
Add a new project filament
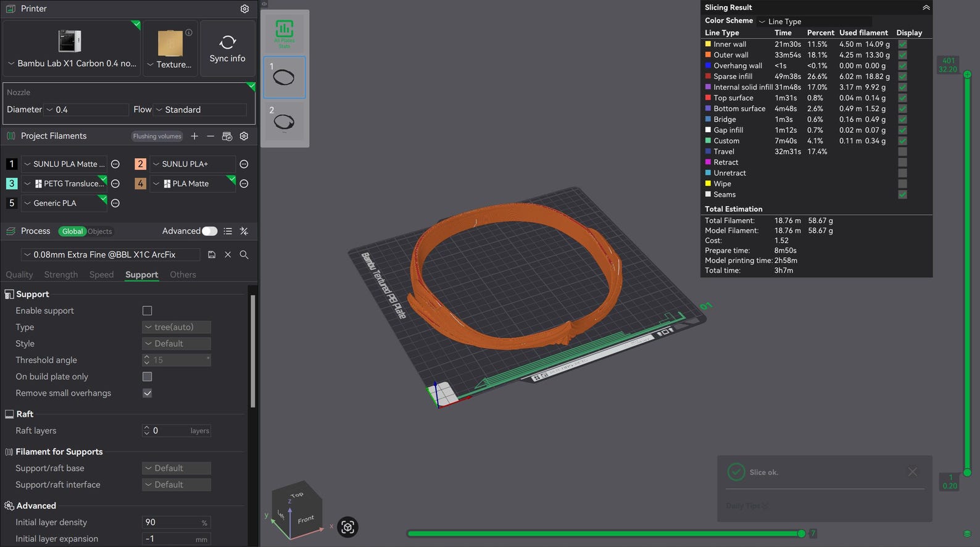(x=194, y=136)
